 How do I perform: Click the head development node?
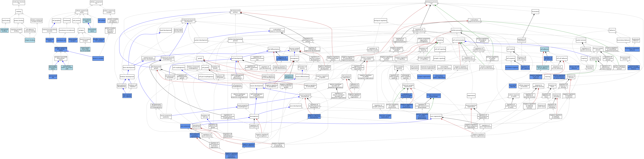pos(166,30)
